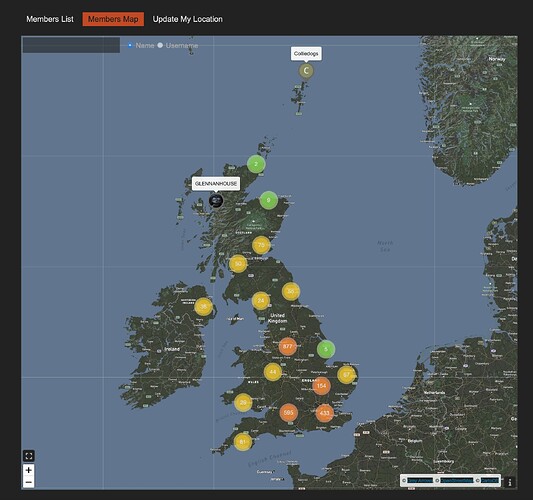The width and height of the screenshot is (533, 500).
Task: Toggle fullscreen map view
Action: tap(29, 455)
